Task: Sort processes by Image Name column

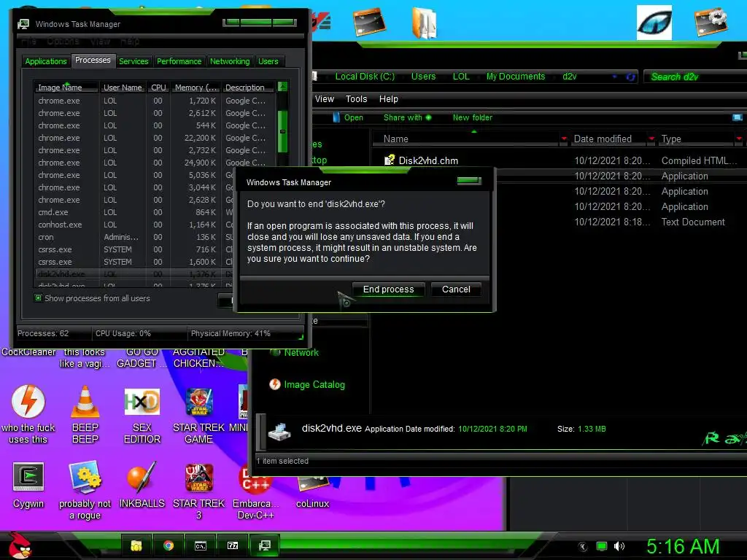Action: pos(66,87)
